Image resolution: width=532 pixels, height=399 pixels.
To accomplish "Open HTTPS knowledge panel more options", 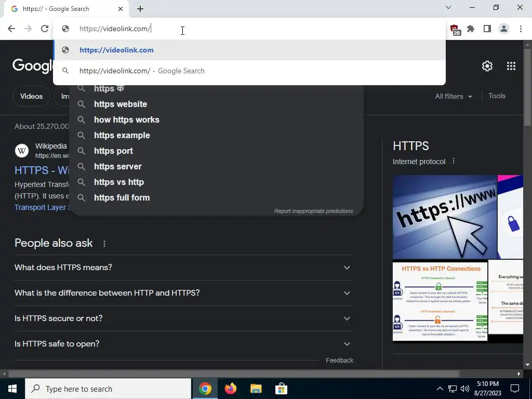I will (453, 161).
